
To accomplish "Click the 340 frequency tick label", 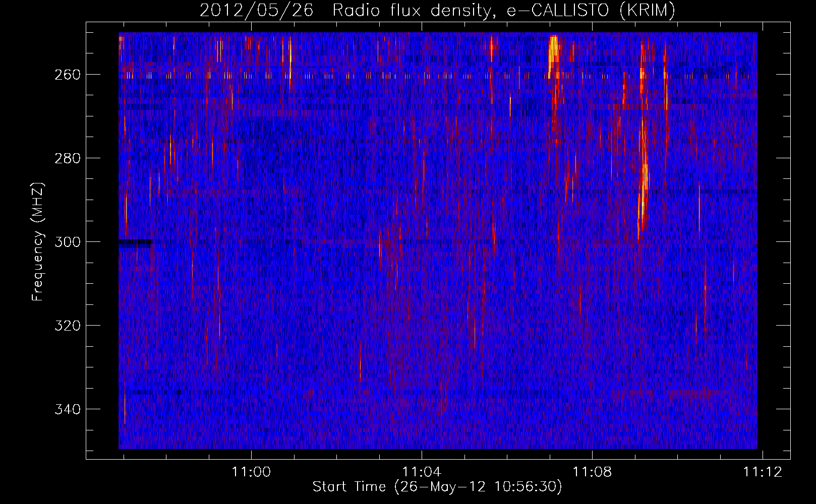I will [68, 409].
